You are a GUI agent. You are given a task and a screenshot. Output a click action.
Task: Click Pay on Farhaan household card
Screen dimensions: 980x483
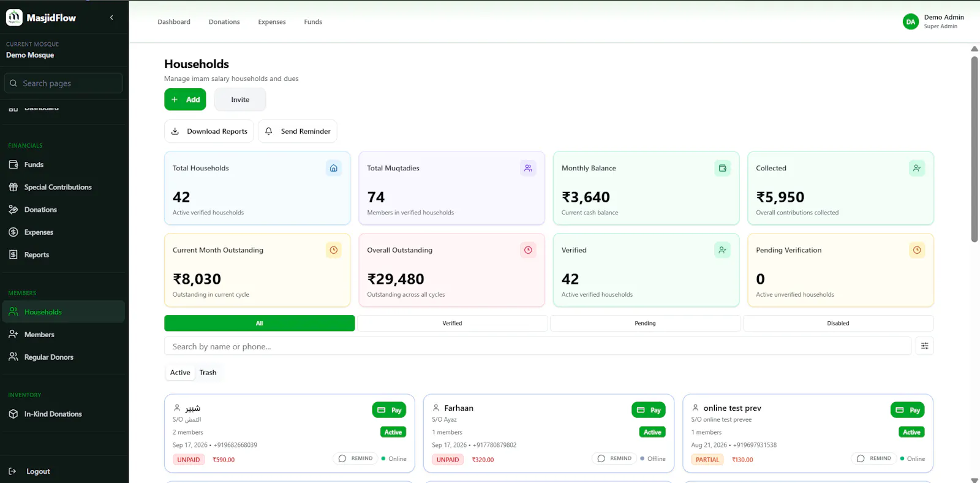[x=649, y=410]
